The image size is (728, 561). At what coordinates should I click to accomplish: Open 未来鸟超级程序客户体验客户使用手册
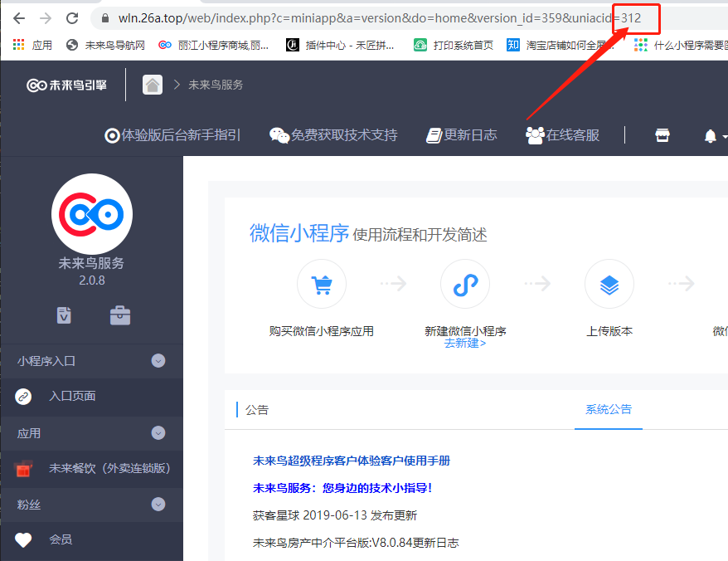tap(352, 461)
